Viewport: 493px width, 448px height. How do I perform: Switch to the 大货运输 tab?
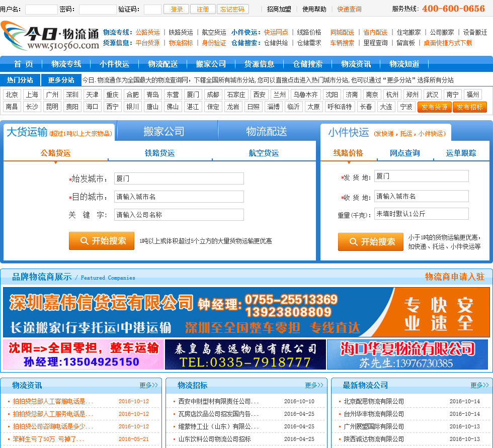point(59,132)
